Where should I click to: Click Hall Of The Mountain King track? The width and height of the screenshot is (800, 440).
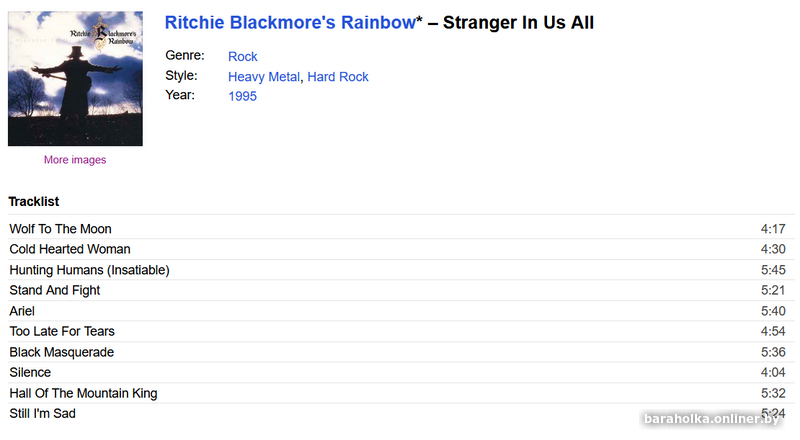pos(83,393)
